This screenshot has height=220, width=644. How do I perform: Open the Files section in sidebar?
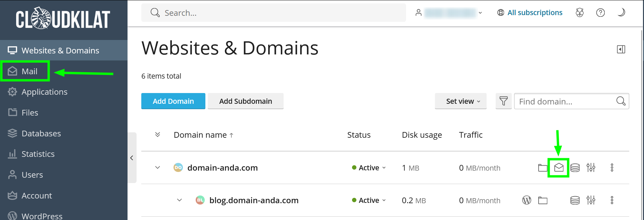point(64,113)
